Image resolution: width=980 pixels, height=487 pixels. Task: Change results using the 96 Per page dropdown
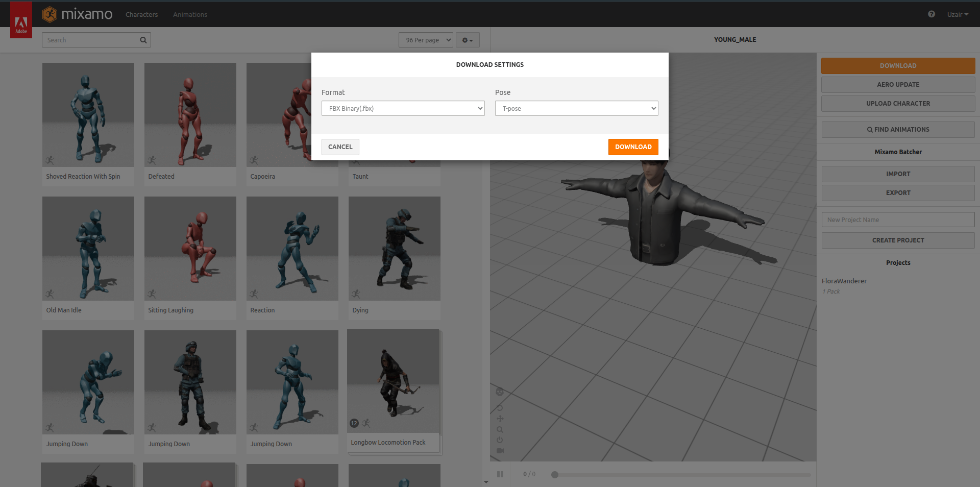pyautogui.click(x=425, y=39)
